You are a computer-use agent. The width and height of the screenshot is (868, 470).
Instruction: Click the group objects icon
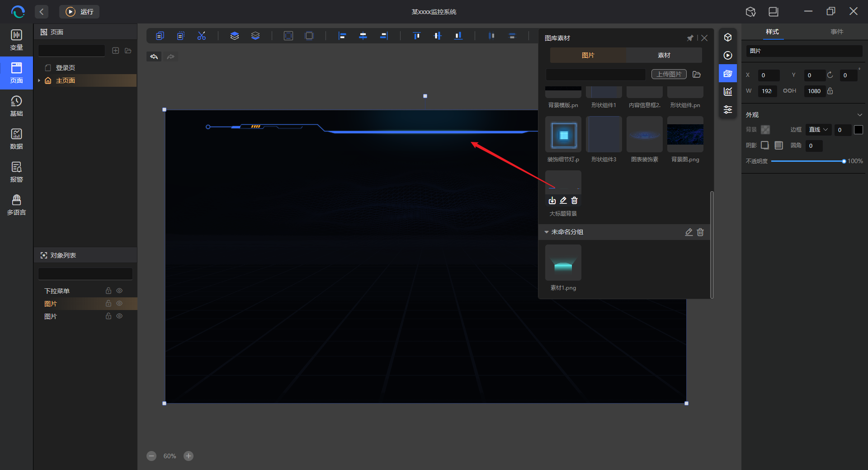[288, 36]
